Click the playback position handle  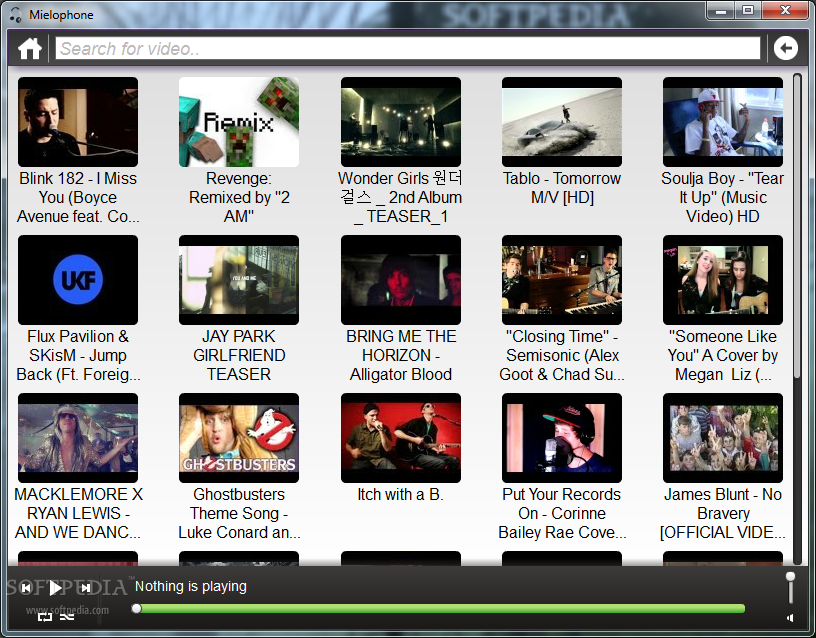[x=137, y=608]
